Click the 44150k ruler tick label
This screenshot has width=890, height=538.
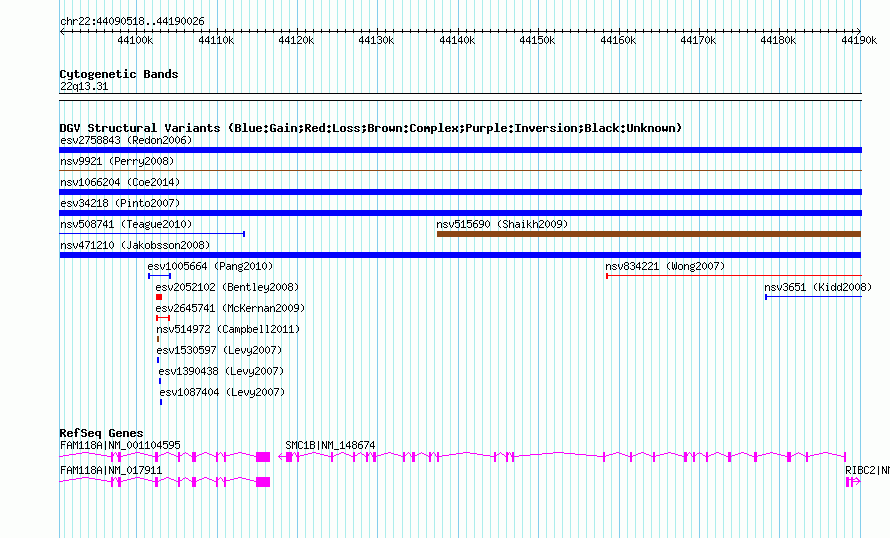point(537,40)
